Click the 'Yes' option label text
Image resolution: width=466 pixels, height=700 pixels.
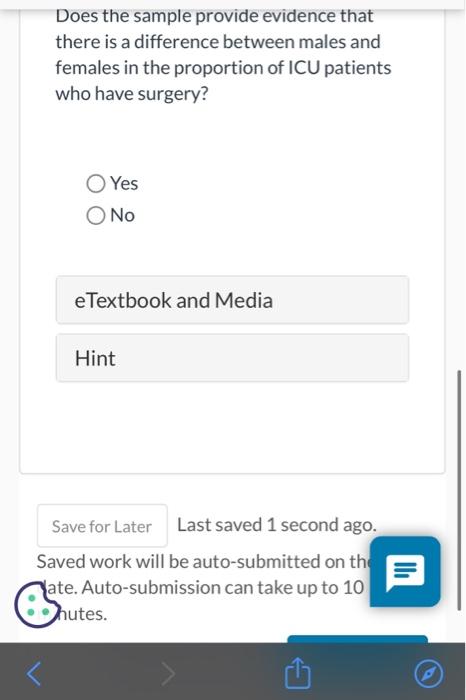coord(124,183)
